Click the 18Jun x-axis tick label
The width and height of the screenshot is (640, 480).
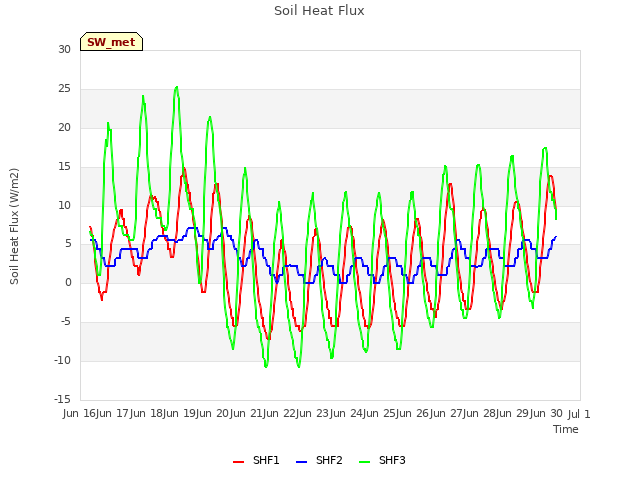pos(164,413)
